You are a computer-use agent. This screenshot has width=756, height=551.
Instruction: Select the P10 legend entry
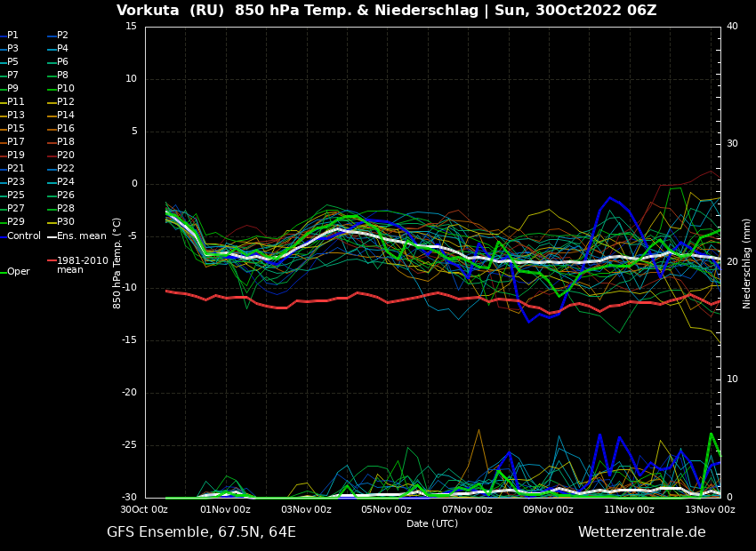coord(65,89)
